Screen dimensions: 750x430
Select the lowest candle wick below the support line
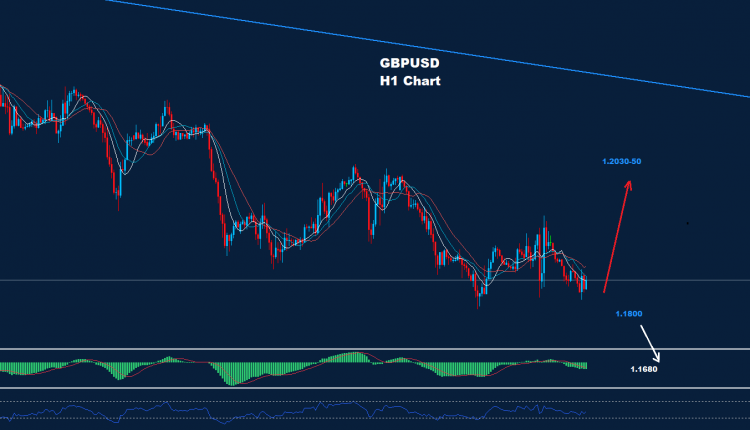[479, 302]
